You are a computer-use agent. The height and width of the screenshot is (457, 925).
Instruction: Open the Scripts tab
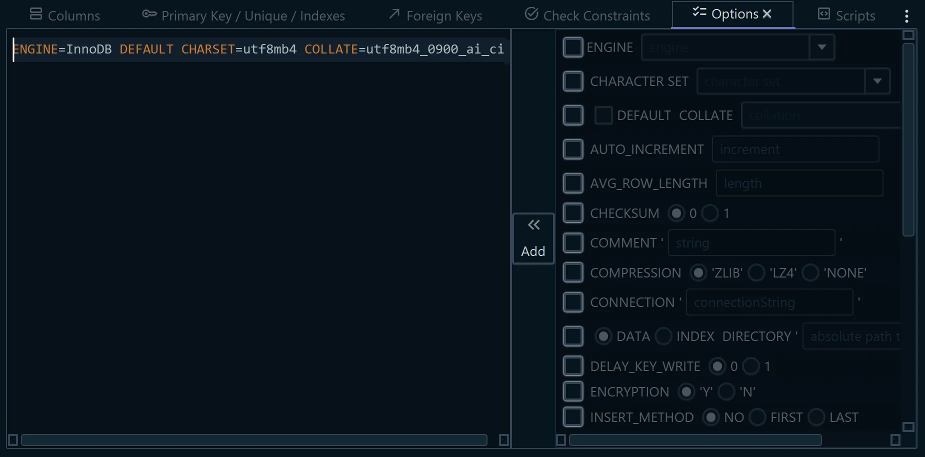coord(847,15)
